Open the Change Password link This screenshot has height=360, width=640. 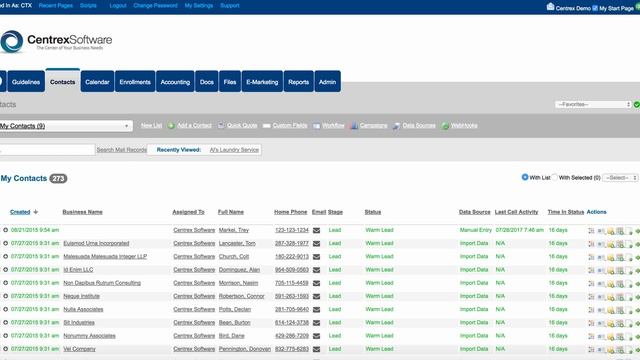click(155, 6)
